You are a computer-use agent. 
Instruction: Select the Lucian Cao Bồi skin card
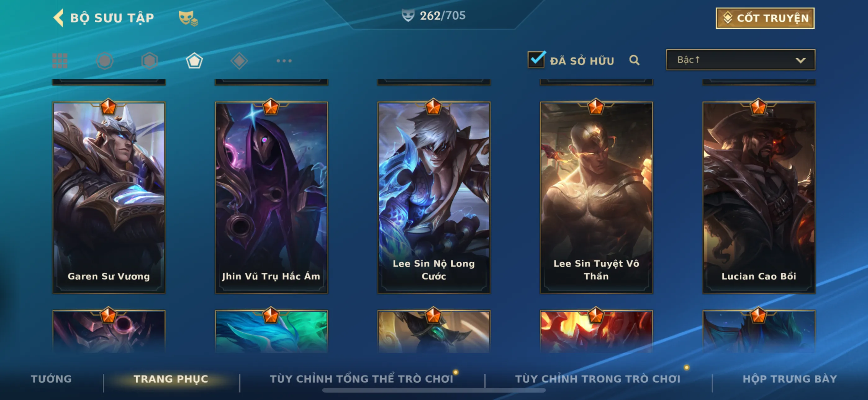[x=759, y=198]
